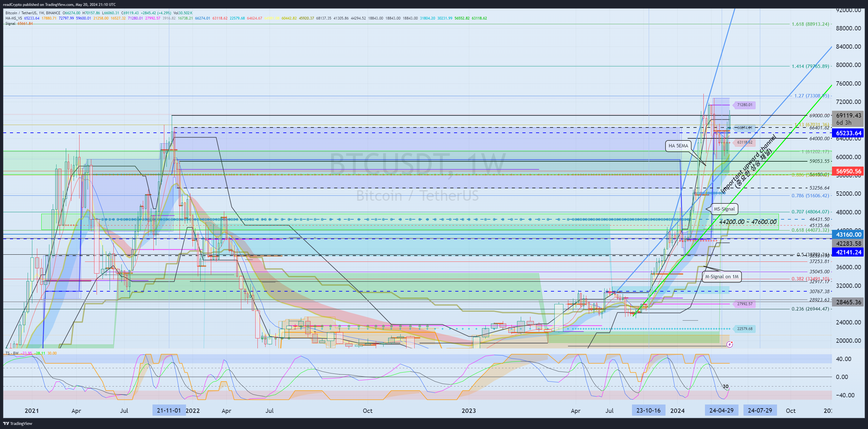Click the 0.236 (26944.47) Fibonacci label
This screenshot has width=868, height=429.
tap(810, 309)
